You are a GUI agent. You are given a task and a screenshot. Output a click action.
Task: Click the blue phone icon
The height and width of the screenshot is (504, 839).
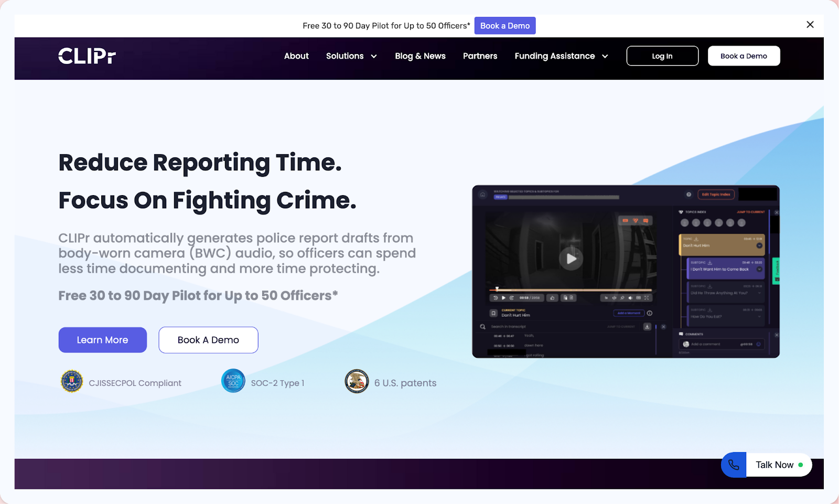[734, 465]
